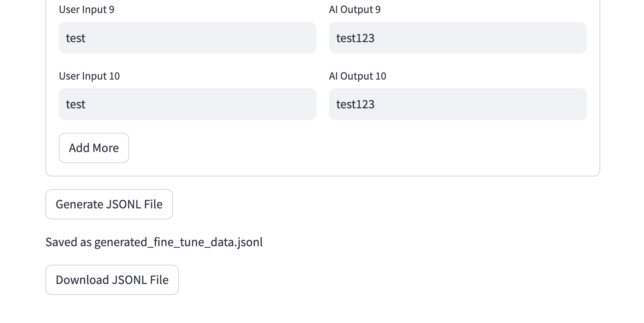Click the saved generated_fine_tune_data.jsonl status message
The width and height of the screenshot is (644, 323).
[x=154, y=242]
